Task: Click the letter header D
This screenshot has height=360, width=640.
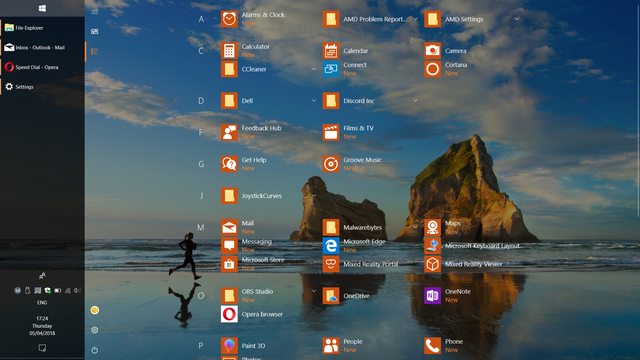Action: pyautogui.click(x=201, y=101)
